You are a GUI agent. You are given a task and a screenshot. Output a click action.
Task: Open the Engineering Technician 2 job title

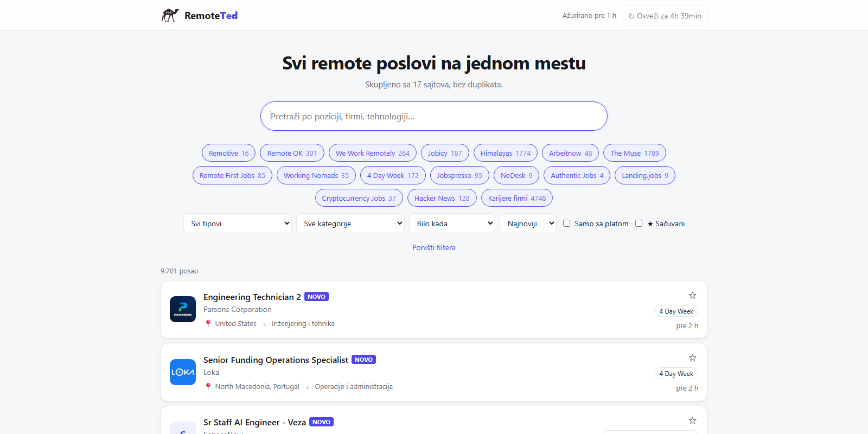tap(252, 297)
